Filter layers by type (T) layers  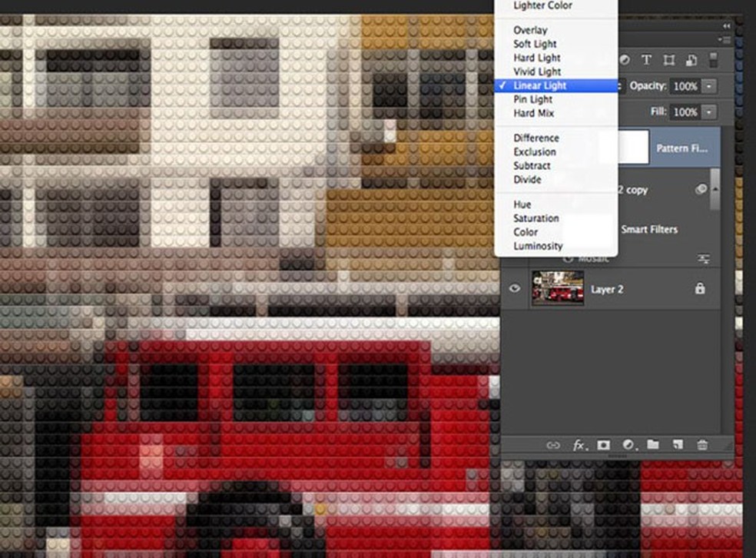(646, 60)
